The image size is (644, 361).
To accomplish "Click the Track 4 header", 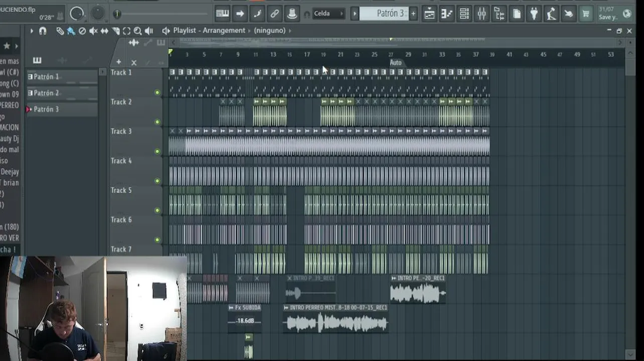I will pos(136,170).
